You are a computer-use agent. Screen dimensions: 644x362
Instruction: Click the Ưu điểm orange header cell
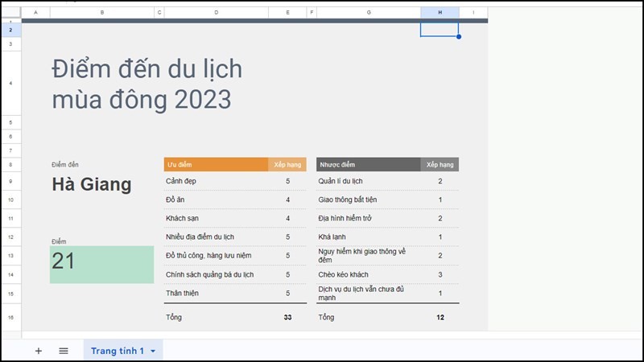216,165
